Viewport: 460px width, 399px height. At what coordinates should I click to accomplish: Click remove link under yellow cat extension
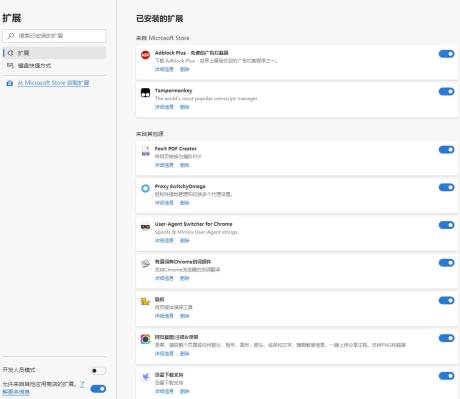tap(185, 316)
